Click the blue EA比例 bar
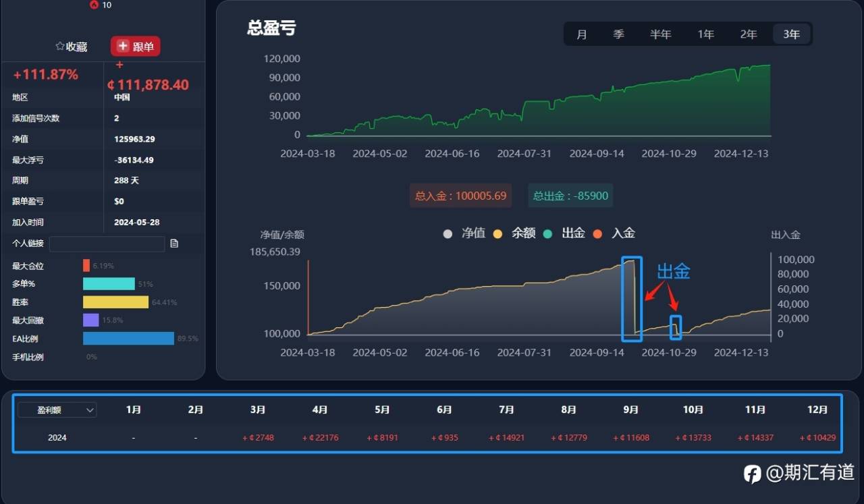Viewport: 864px width, 504px height. point(128,339)
